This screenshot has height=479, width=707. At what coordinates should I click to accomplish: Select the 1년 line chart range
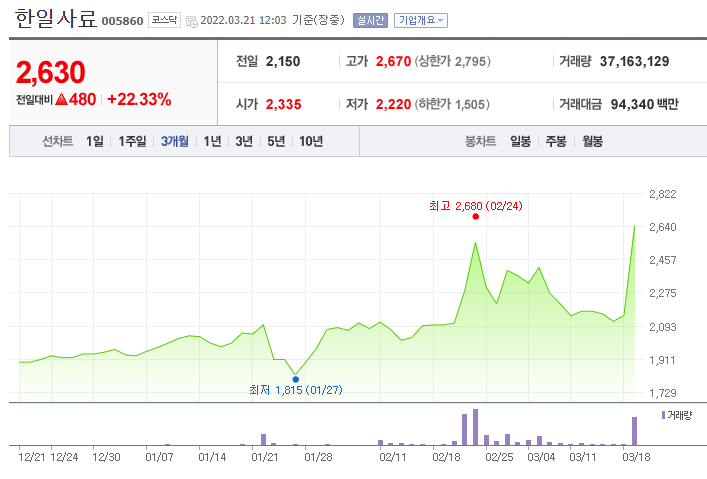click(x=212, y=141)
